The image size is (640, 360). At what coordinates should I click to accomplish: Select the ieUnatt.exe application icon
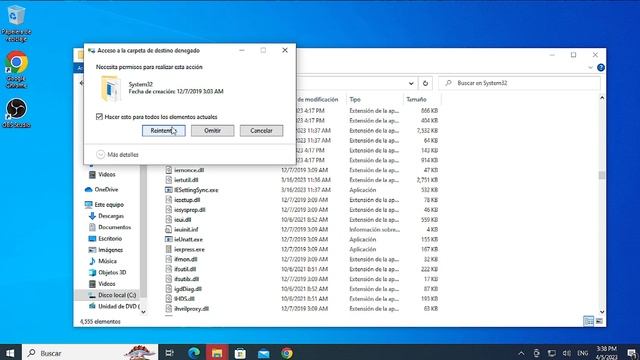[x=169, y=239]
